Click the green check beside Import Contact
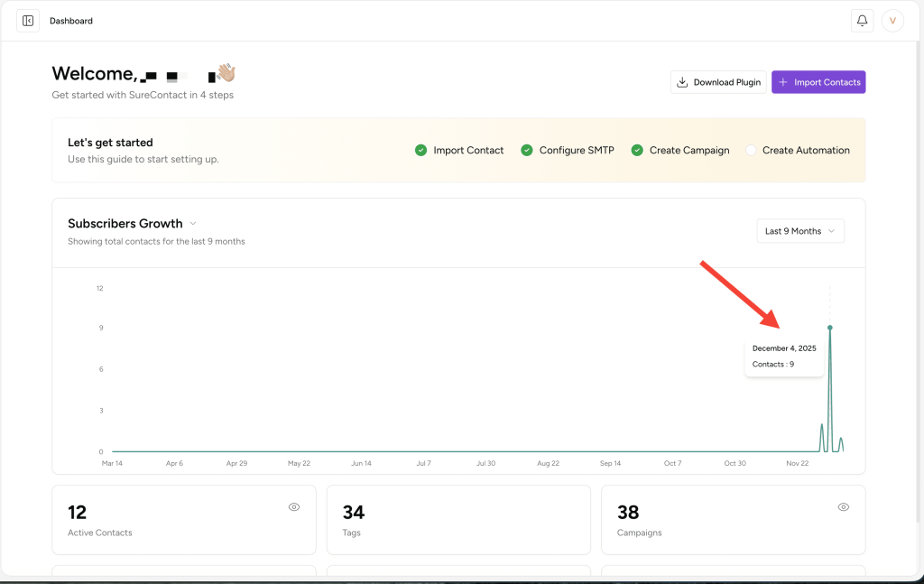Screen dimensions: 924x584 click(420, 151)
